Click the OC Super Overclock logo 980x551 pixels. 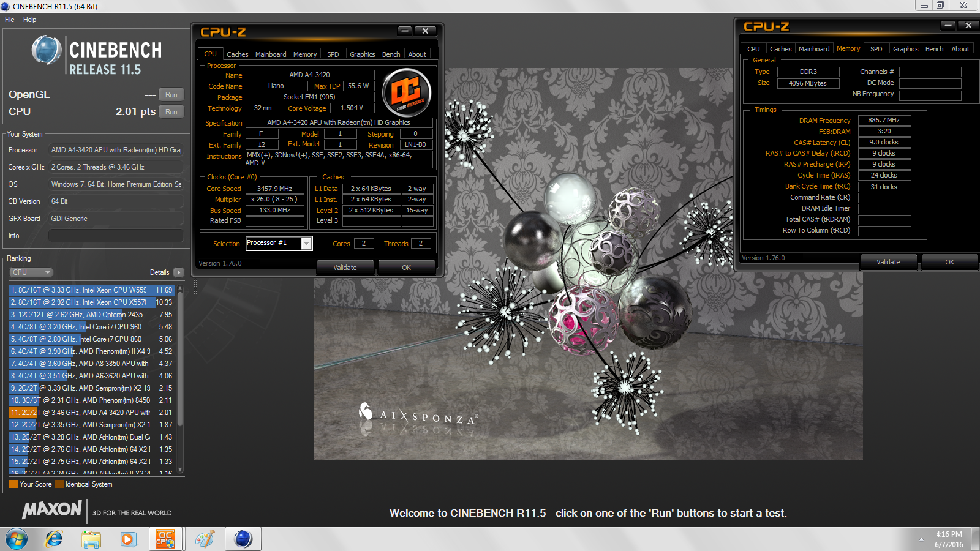(407, 92)
